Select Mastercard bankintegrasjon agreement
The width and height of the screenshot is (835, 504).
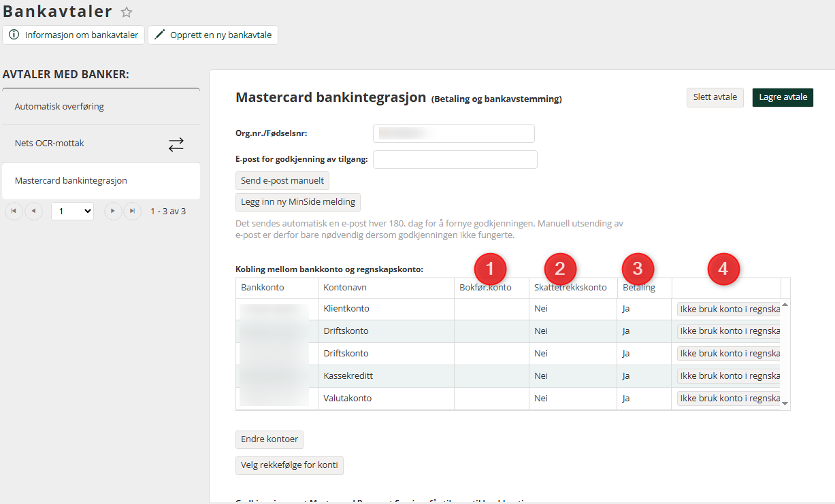101,181
